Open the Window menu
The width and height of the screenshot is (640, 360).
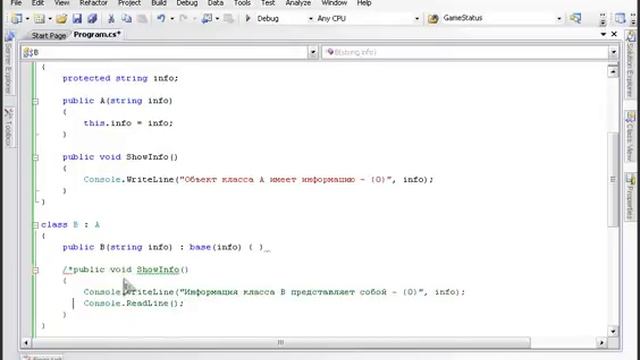tap(334, 3)
